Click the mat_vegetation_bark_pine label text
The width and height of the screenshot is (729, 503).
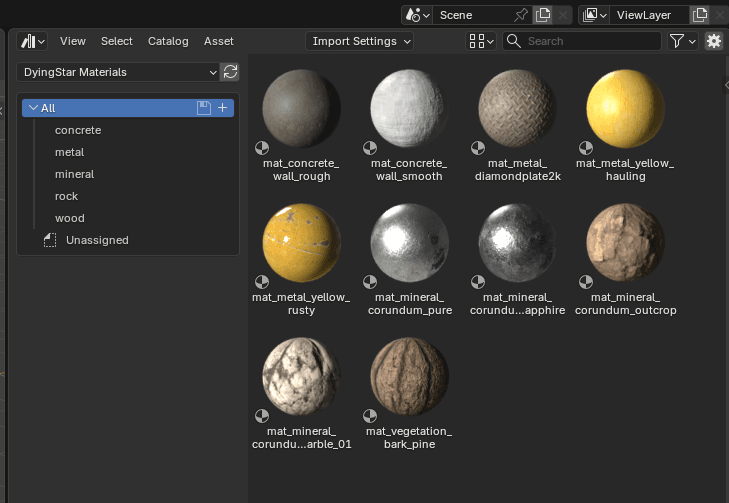[x=409, y=437]
